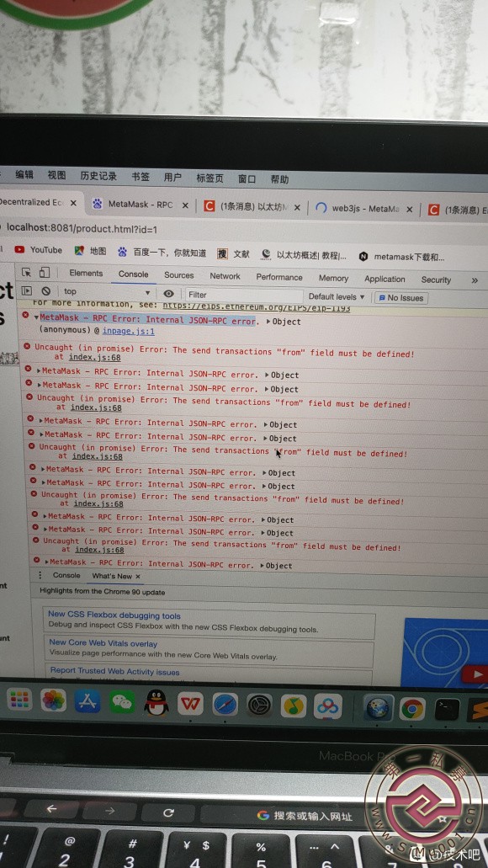This screenshot has height=868, width=488.
Task: Click the error icon beside the first MetaMask error
Action: coord(25,315)
